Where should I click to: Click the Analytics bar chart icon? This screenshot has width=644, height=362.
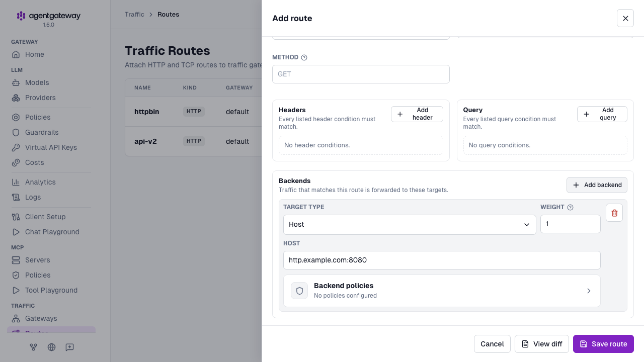(x=16, y=182)
